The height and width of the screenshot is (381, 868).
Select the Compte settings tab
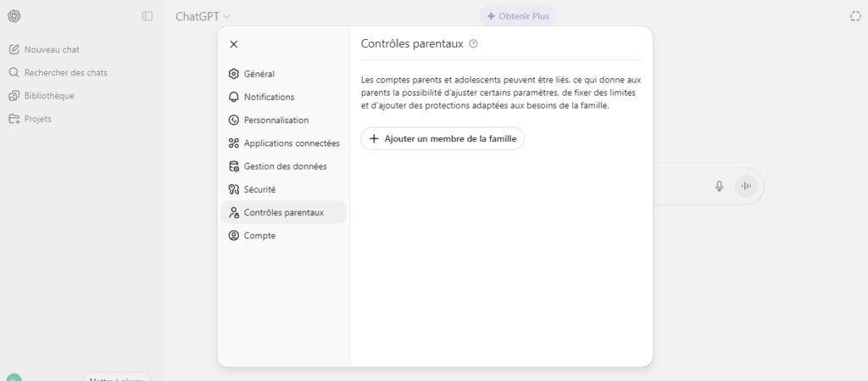coord(259,235)
